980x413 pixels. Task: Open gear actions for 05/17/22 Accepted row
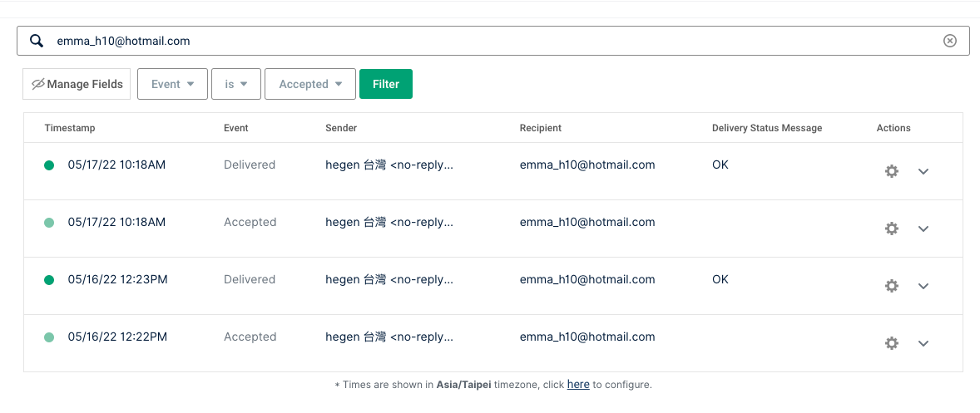pos(892,229)
